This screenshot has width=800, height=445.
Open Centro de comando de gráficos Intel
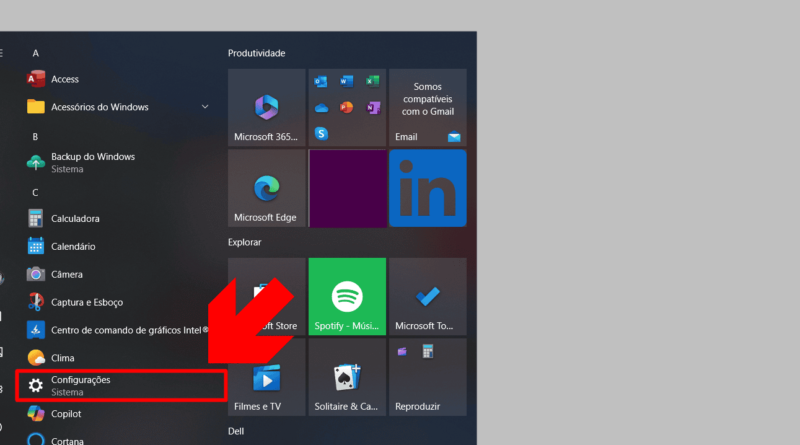tap(117, 330)
